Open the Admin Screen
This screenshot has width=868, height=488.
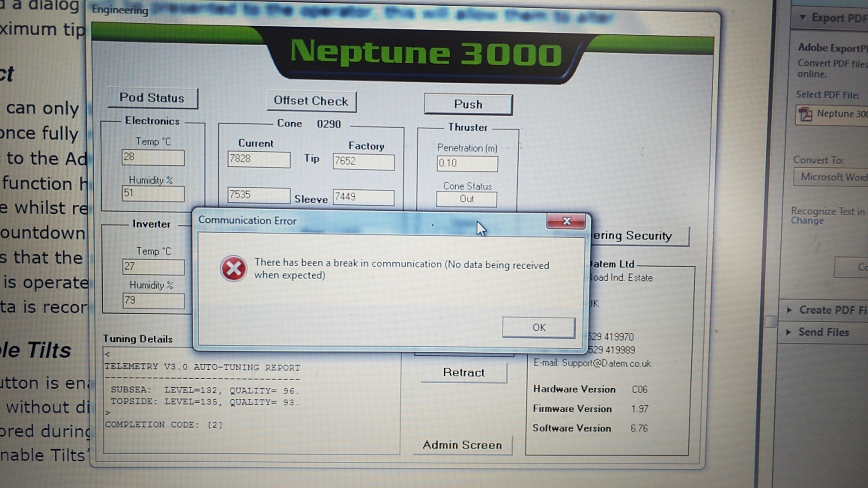[462, 445]
